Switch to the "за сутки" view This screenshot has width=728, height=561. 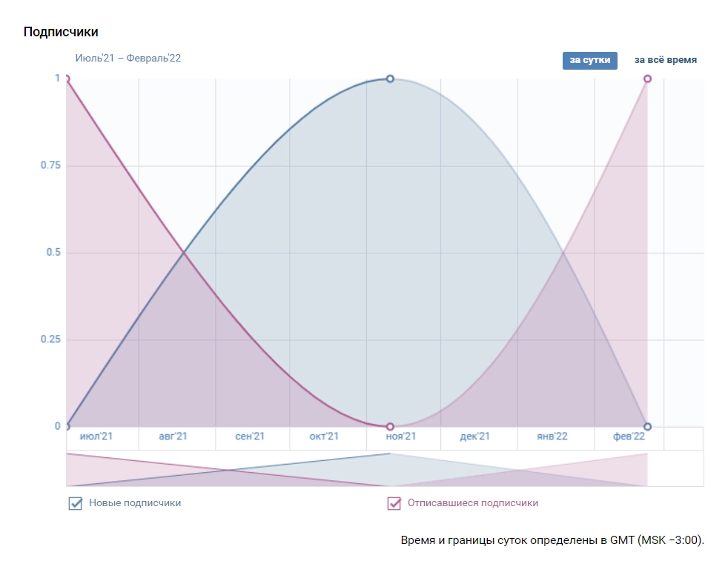(x=589, y=60)
